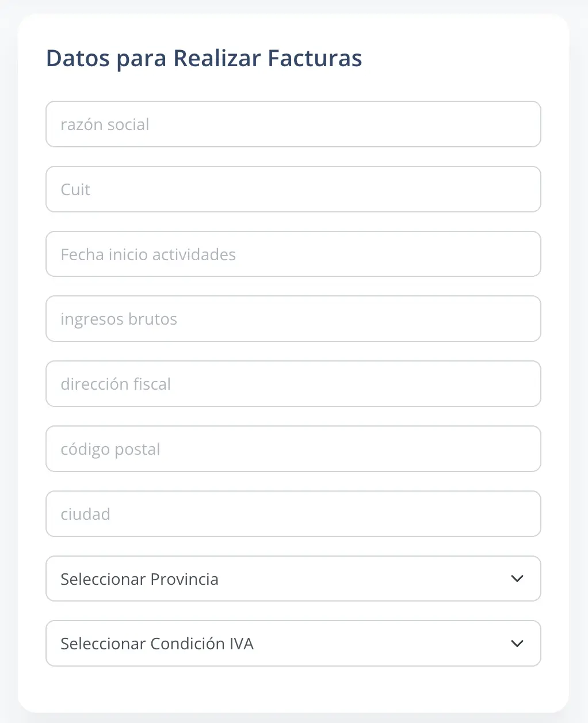Open the Seleccionar Provincia dropdown
The width and height of the screenshot is (588, 723).
(293, 579)
